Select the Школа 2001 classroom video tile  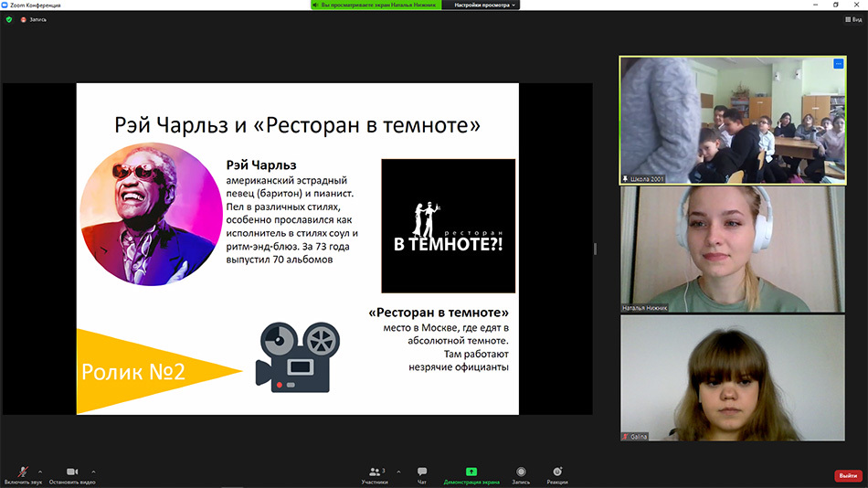[x=733, y=121]
